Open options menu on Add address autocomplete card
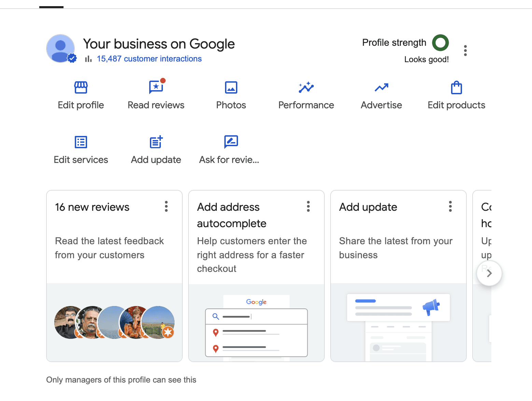Viewport: 532px width, 401px height. [308, 206]
